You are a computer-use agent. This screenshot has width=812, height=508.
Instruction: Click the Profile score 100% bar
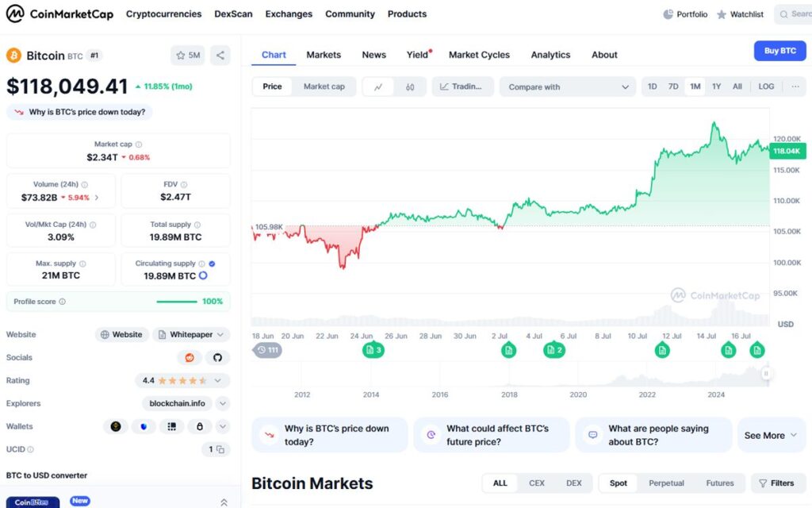[x=177, y=302]
